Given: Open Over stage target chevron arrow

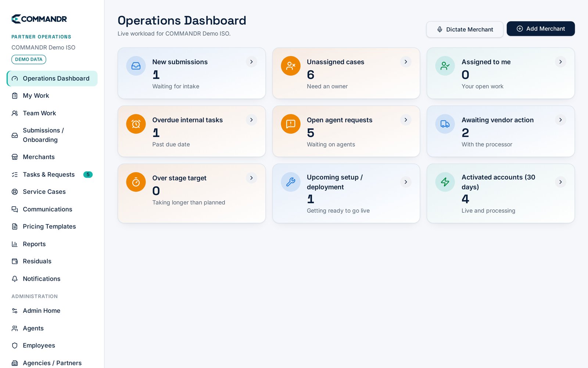Looking at the screenshot, I should [x=251, y=178].
